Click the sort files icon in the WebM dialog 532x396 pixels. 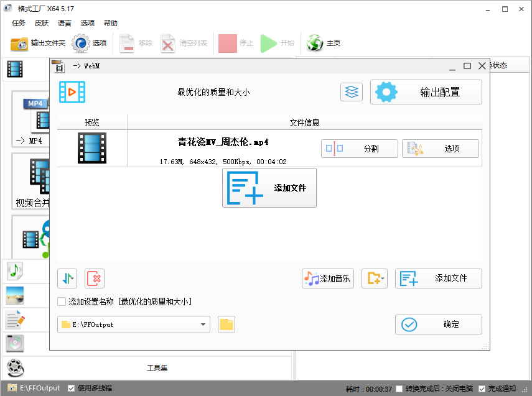(67, 278)
